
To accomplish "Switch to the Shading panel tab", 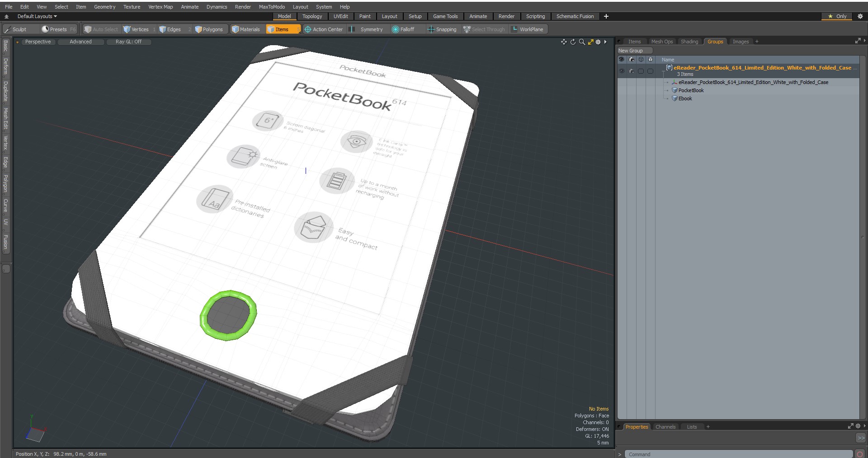I will 689,42.
